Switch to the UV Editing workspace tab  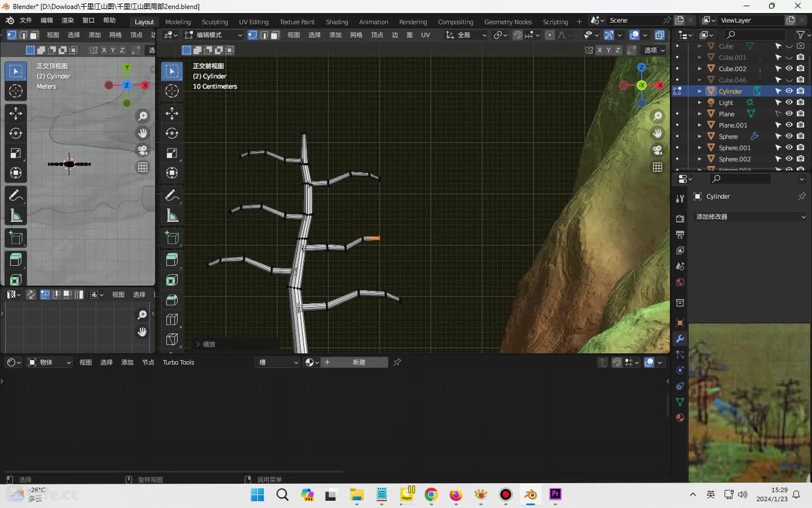point(254,21)
